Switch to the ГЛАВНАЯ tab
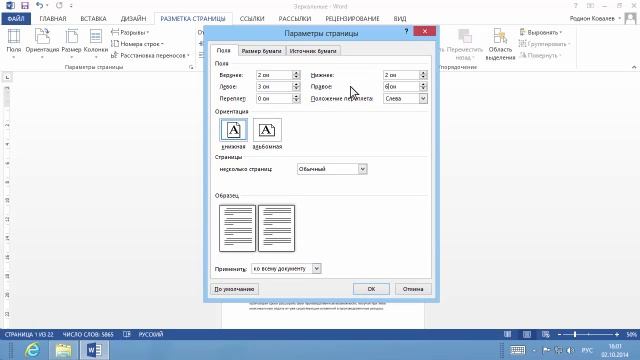Viewport: 640px width, 360px height. click(x=53, y=19)
